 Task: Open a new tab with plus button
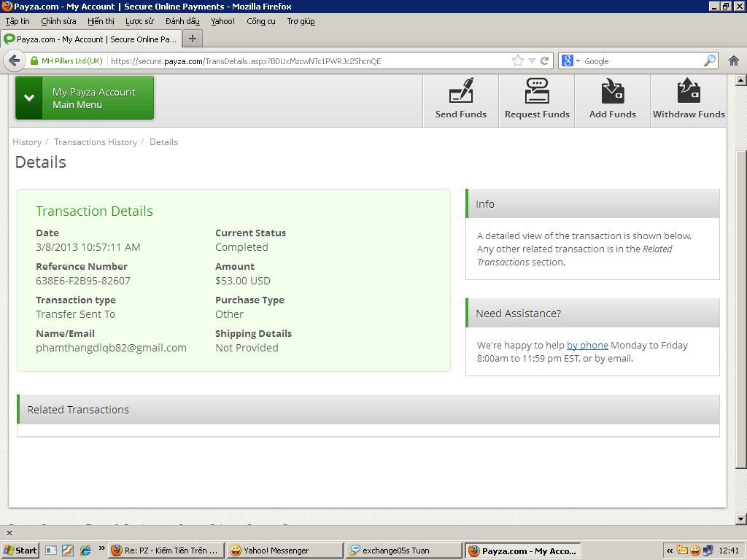pos(193,39)
